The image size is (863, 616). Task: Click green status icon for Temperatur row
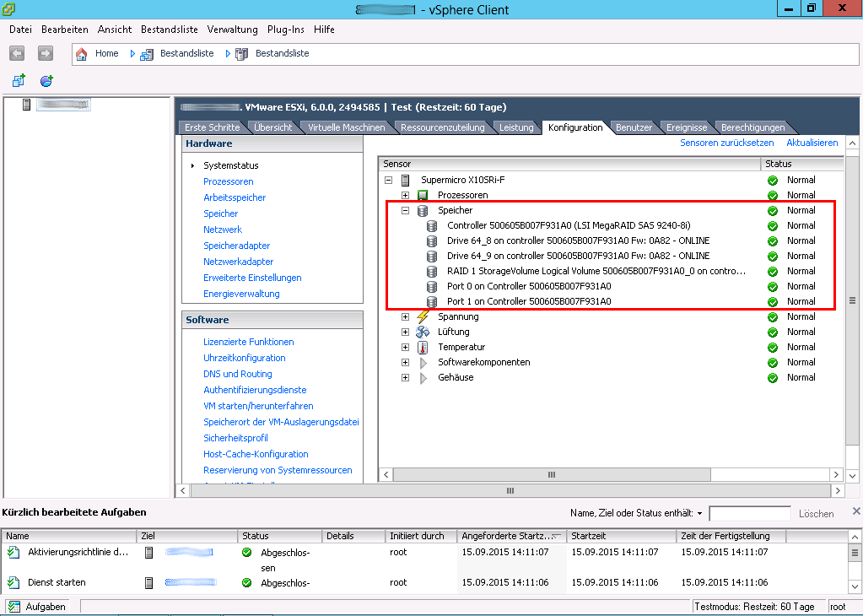point(773,348)
